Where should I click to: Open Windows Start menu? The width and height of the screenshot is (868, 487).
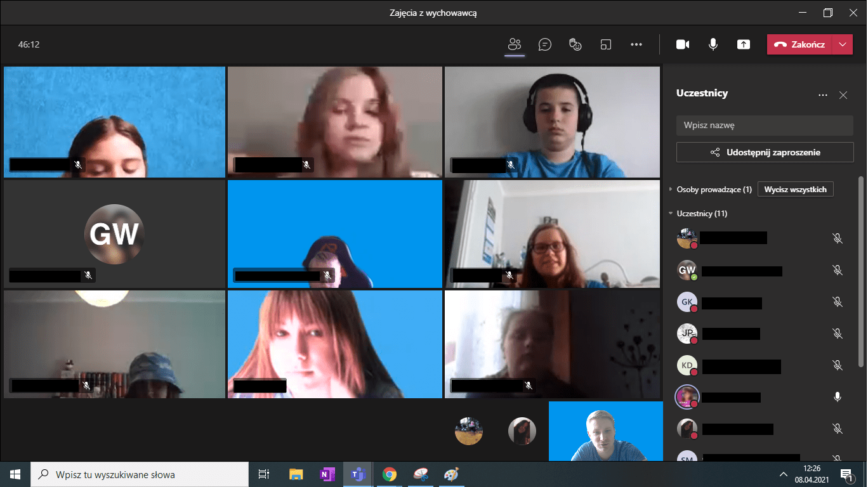15,474
